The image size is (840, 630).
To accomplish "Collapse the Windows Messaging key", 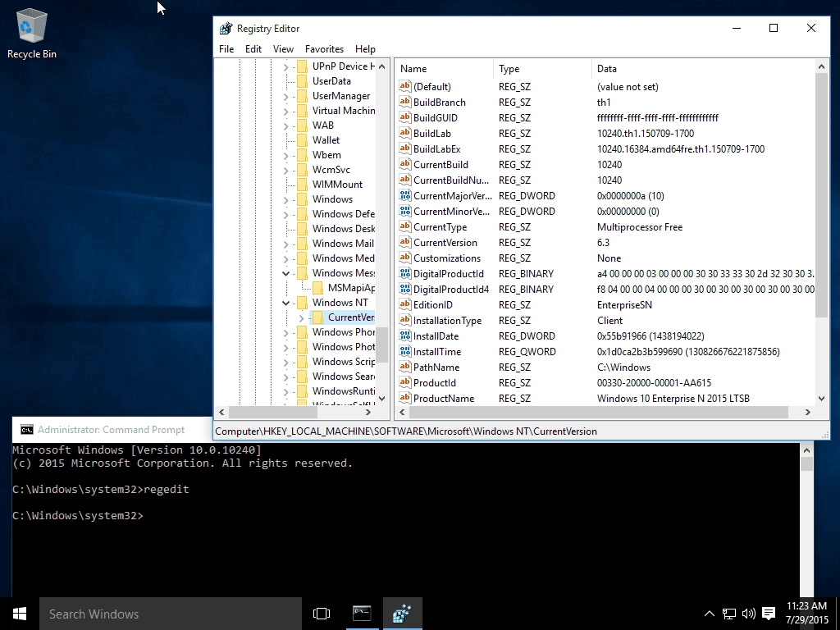I will coord(286,273).
